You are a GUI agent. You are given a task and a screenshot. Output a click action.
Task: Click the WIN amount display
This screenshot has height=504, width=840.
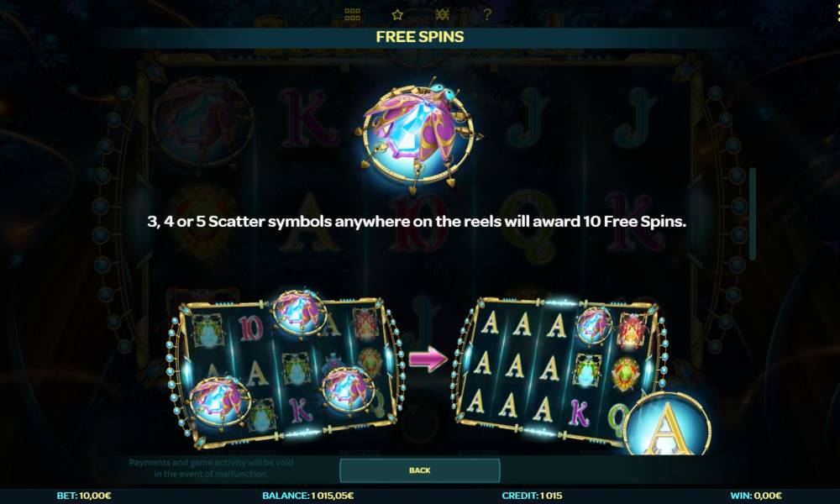tap(756, 496)
